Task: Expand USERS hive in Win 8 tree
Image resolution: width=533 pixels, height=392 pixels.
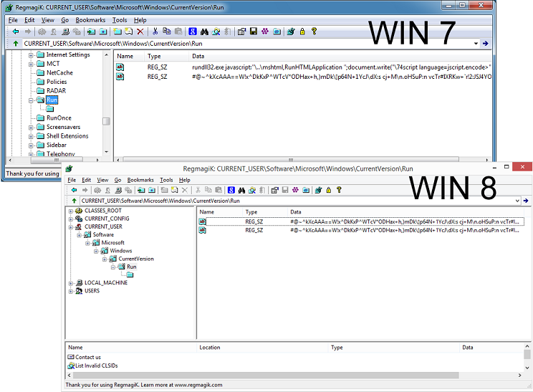Action: [71, 292]
